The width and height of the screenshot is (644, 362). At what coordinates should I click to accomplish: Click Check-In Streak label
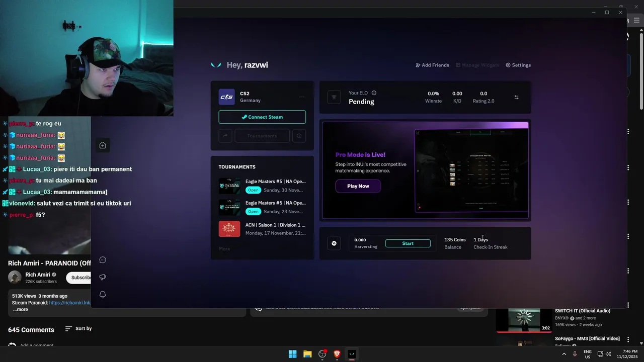tap(491, 247)
